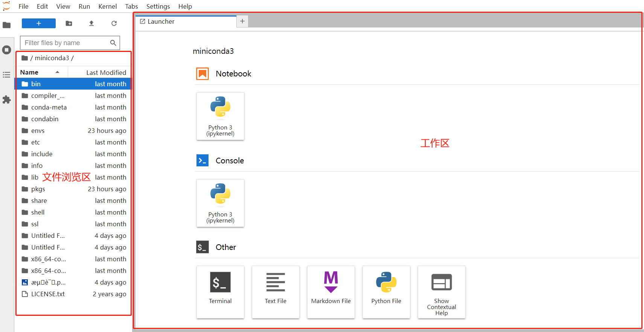Click the search icon in filter box

[x=113, y=43]
